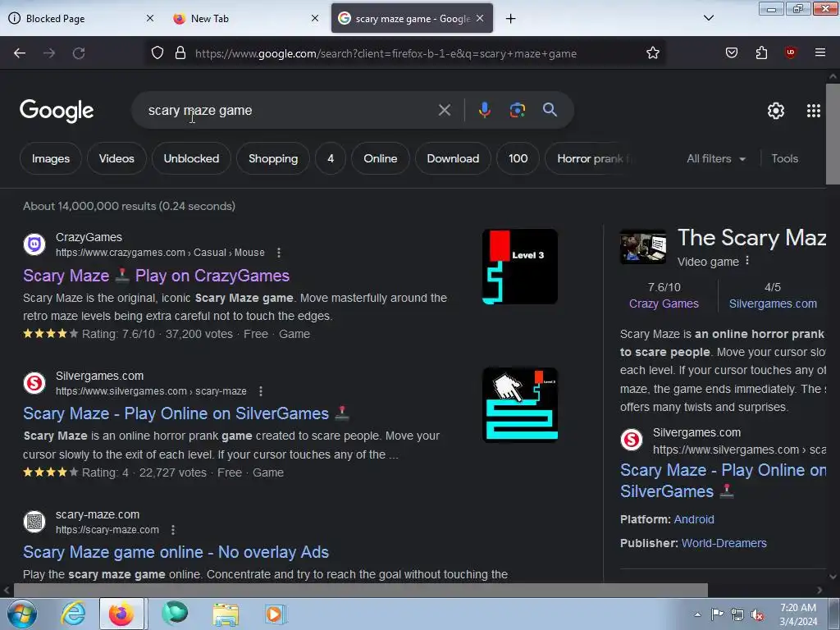Open the World-Dreamers publisher link
The width and height of the screenshot is (840, 630).
724,543
